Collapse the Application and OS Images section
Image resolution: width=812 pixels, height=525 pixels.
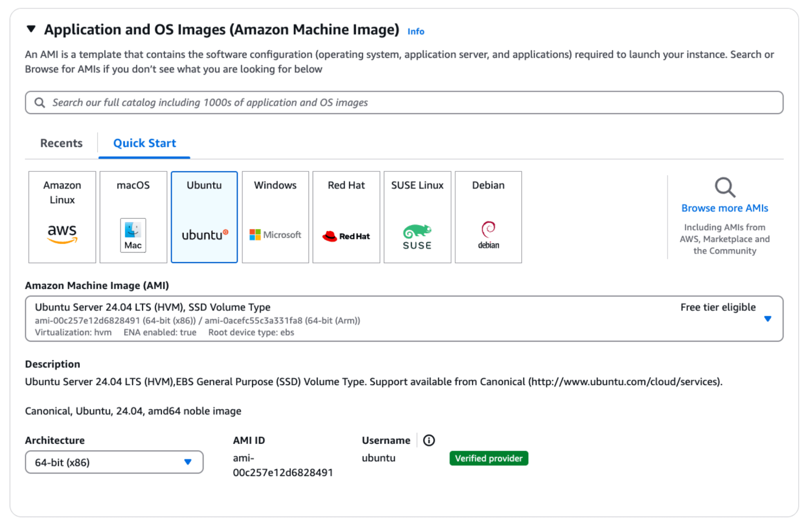31,29
